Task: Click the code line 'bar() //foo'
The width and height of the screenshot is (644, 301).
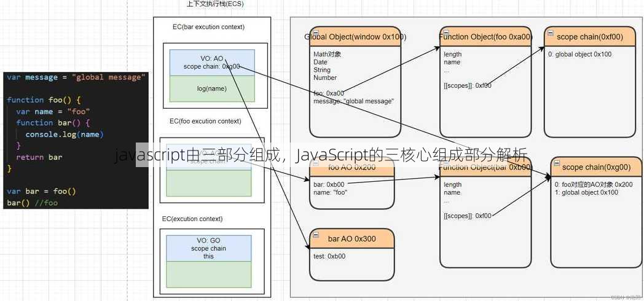Action: tap(33, 203)
